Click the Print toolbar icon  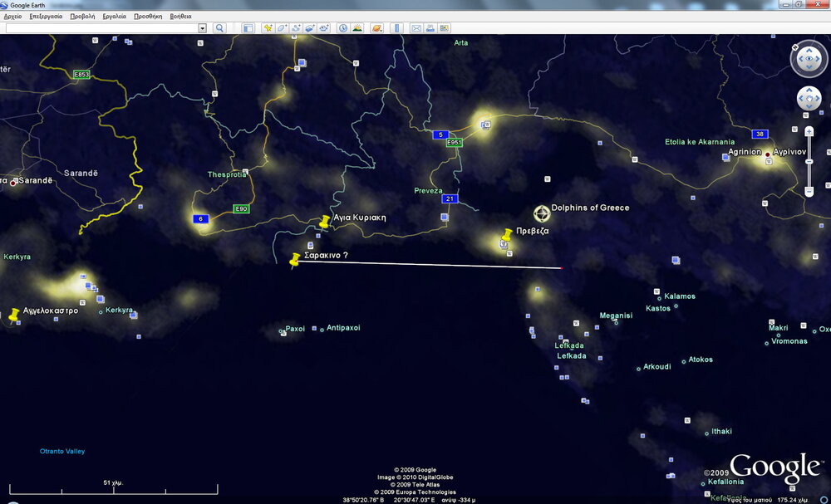(x=430, y=28)
